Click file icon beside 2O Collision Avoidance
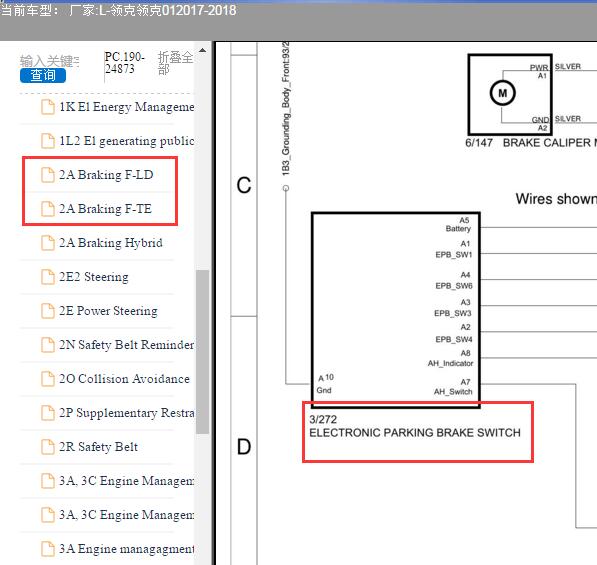The width and height of the screenshot is (597, 565). [48, 379]
